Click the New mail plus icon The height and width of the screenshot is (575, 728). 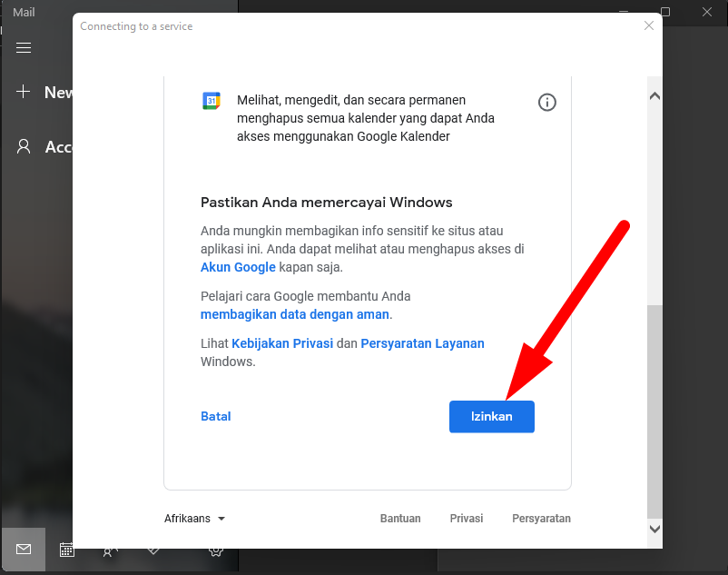click(24, 92)
